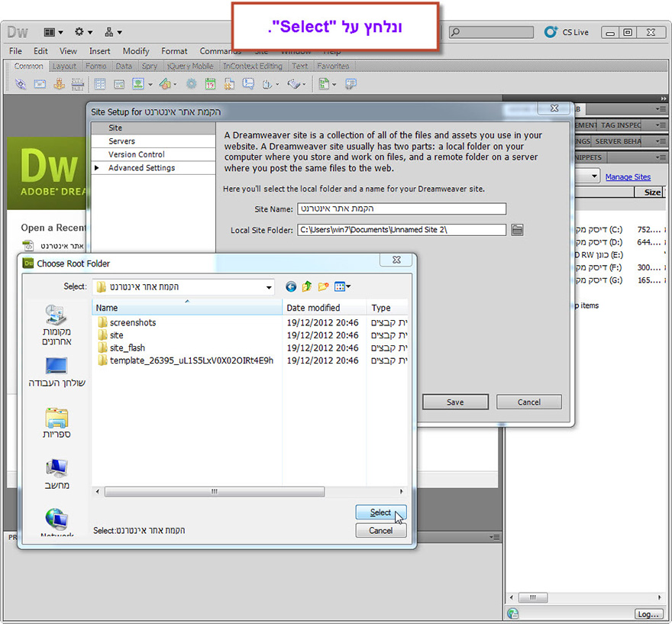Select Version Control in Site Setup

click(153, 154)
